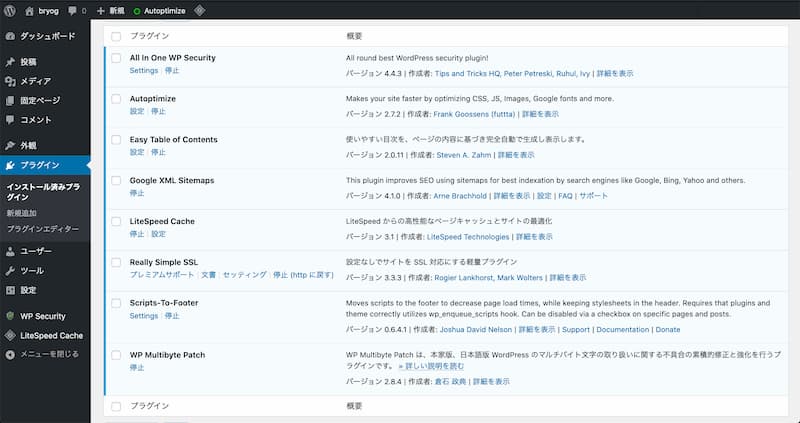800x423 pixels.
Task: Click the green Autoptimize status circle
Action: 137,11
